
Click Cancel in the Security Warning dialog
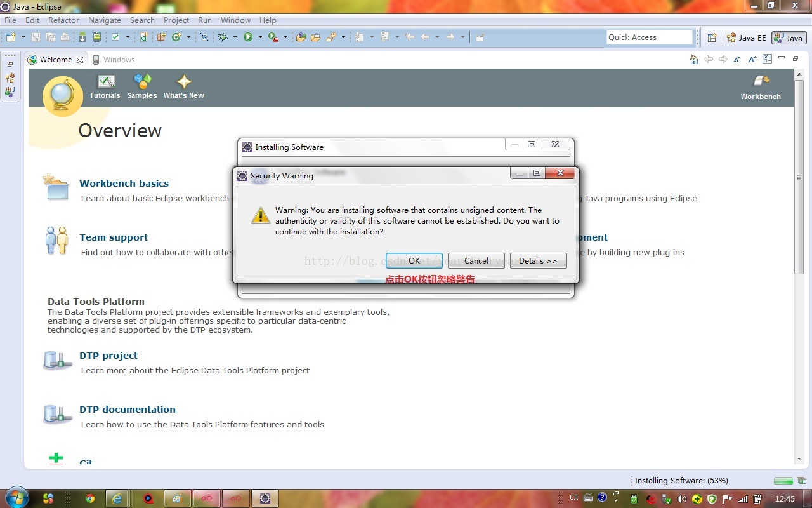tap(476, 261)
